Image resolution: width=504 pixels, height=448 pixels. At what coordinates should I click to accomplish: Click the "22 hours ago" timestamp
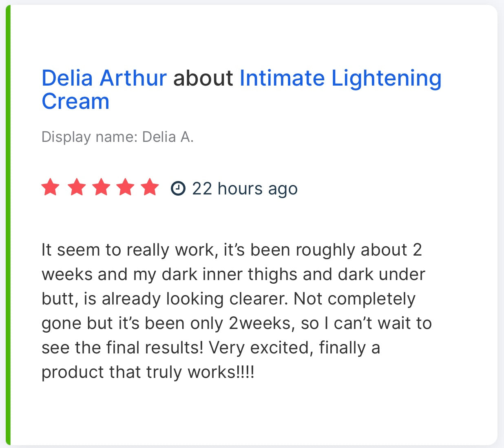click(245, 189)
